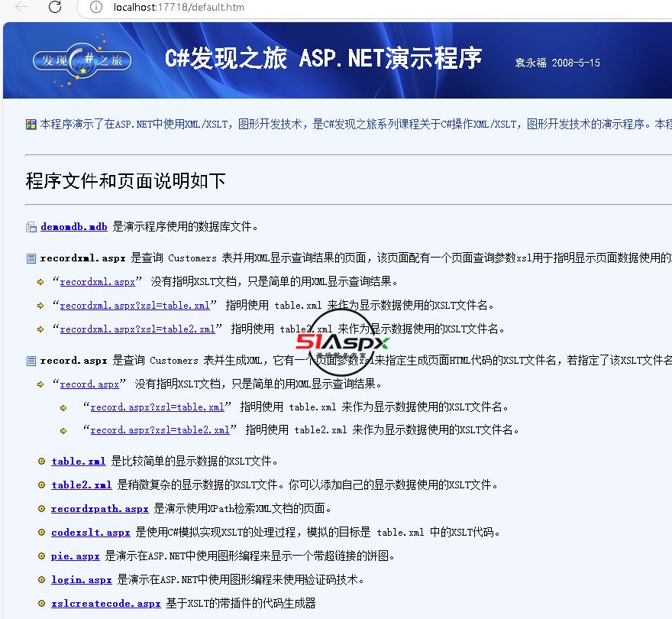Click gear bullet beside table2.xml link
The height and width of the screenshot is (619, 672).
click(x=41, y=485)
